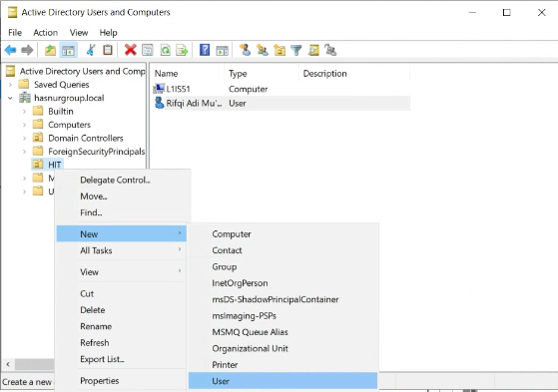Open the Action menu
This screenshot has width=558, height=392.
pos(46,33)
